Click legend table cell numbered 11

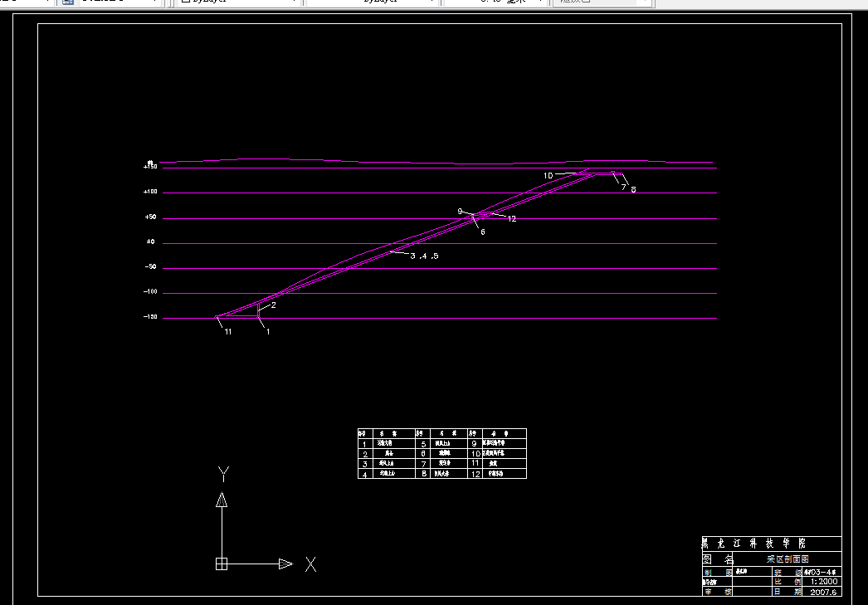coord(475,463)
